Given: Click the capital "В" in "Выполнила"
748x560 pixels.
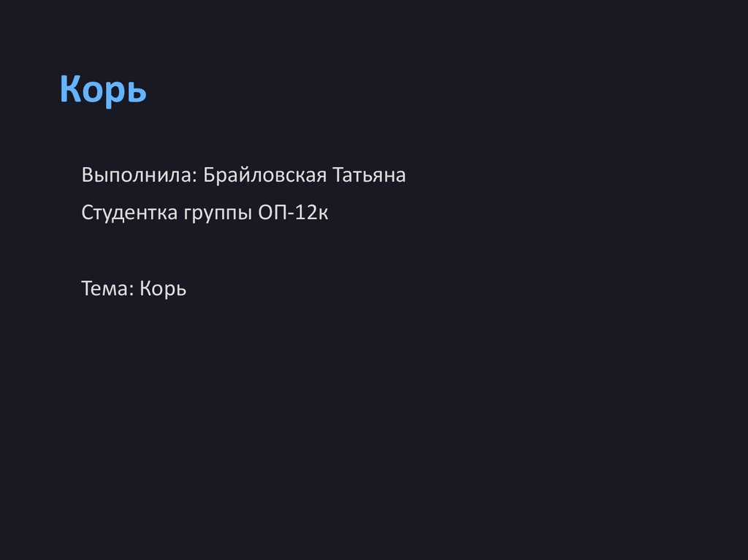Looking at the screenshot, I should (x=87, y=176).
